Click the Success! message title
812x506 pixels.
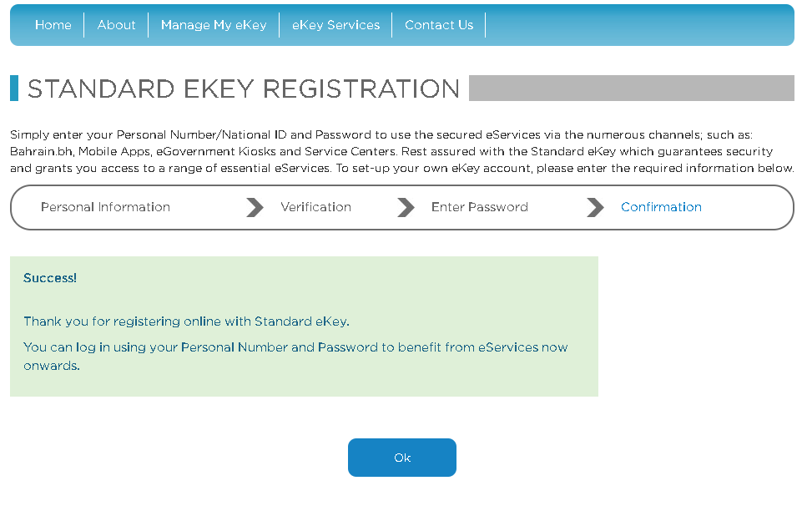pos(50,278)
